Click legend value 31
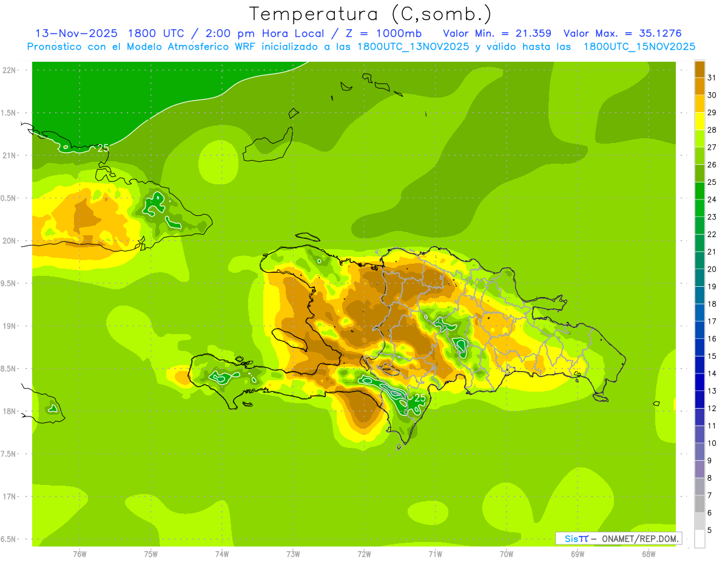 (x=712, y=77)
